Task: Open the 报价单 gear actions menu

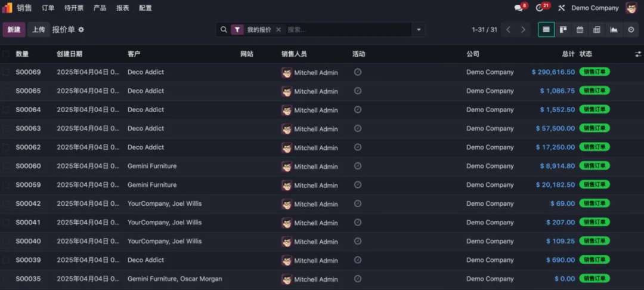Action: coord(81,30)
